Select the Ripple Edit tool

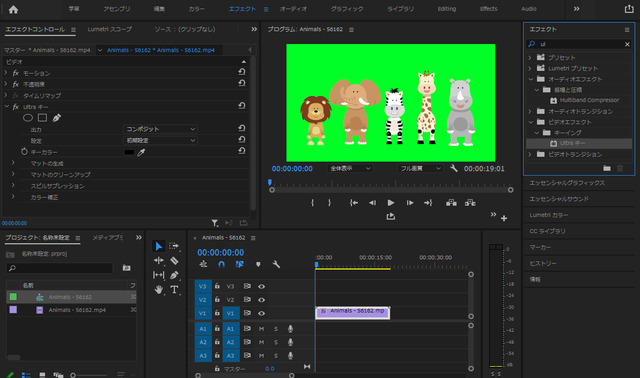(x=159, y=260)
